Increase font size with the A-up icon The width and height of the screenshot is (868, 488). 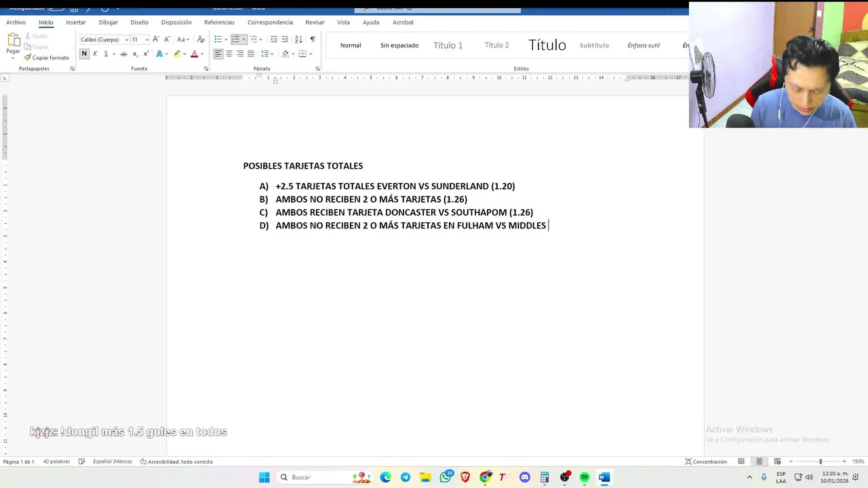pos(156,39)
